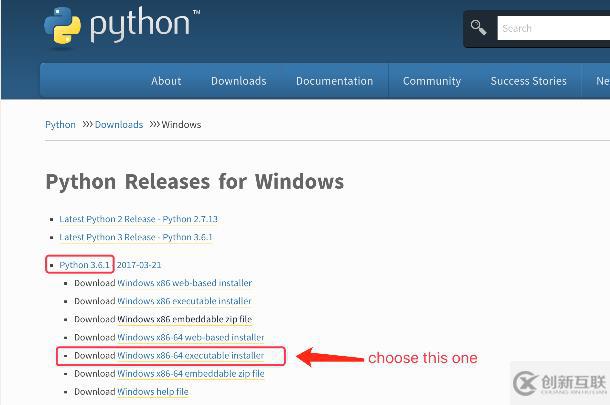
Task: Download Windows x86-64 web-based installer
Action: pyautogui.click(x=191, y=337)
